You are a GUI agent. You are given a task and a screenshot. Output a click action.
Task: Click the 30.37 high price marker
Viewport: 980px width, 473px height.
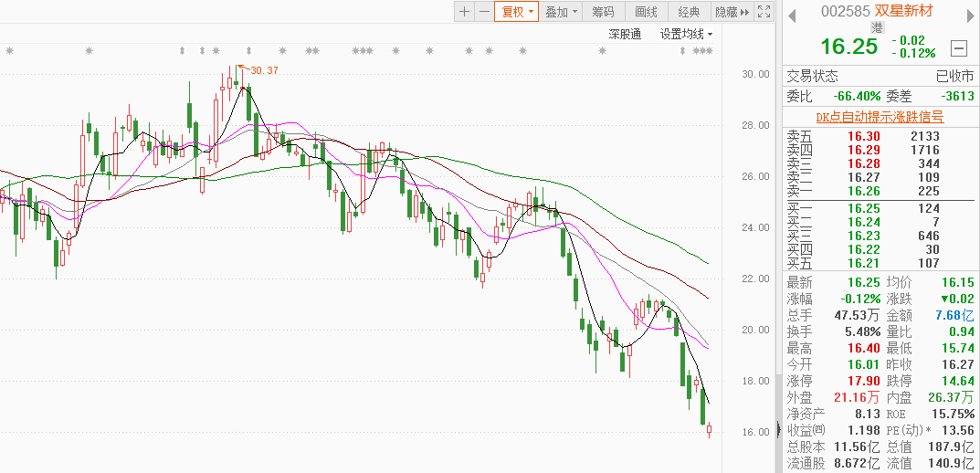(x=264, y=70)
